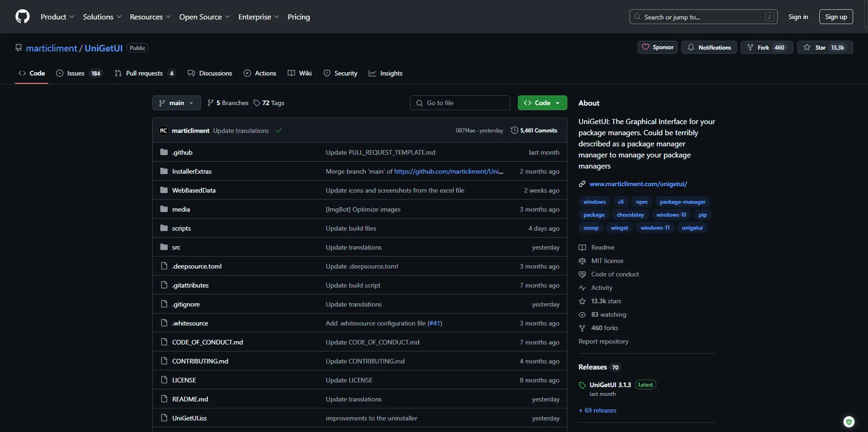Image resolution: width=868 pixels, height=432 pixels.
Task: Click the Sign up button
Action: pos(836,17)
